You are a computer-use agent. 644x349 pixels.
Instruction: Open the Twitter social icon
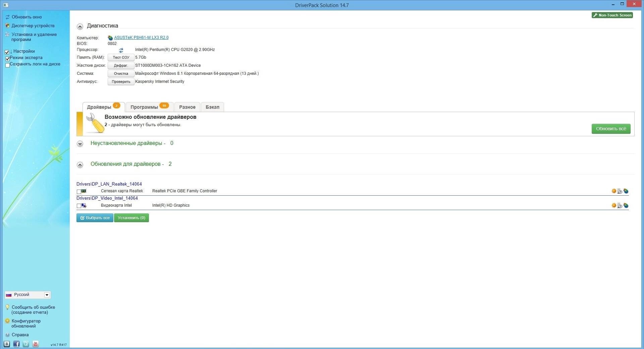tap(26, 344)
